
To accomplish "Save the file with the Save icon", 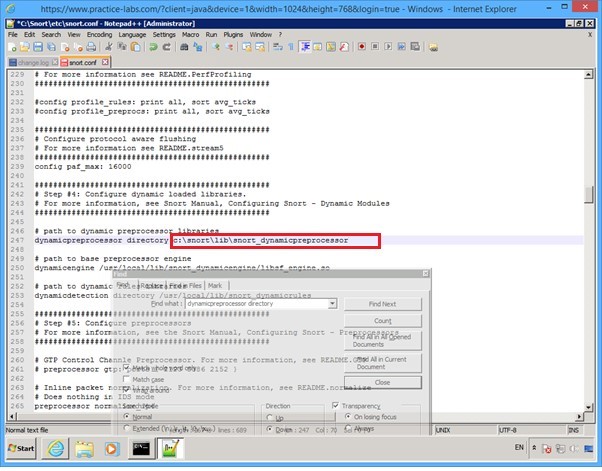I will pos(38,47).
